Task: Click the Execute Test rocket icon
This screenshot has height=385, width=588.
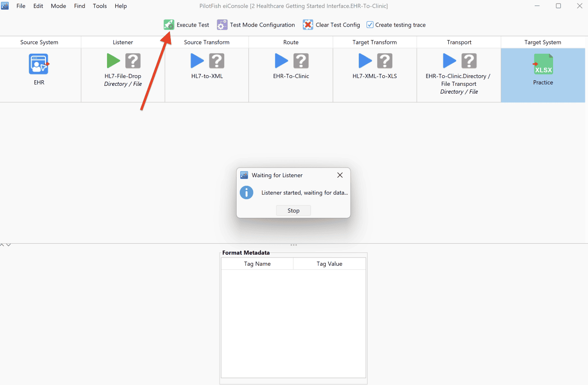Action: point(169,25)
